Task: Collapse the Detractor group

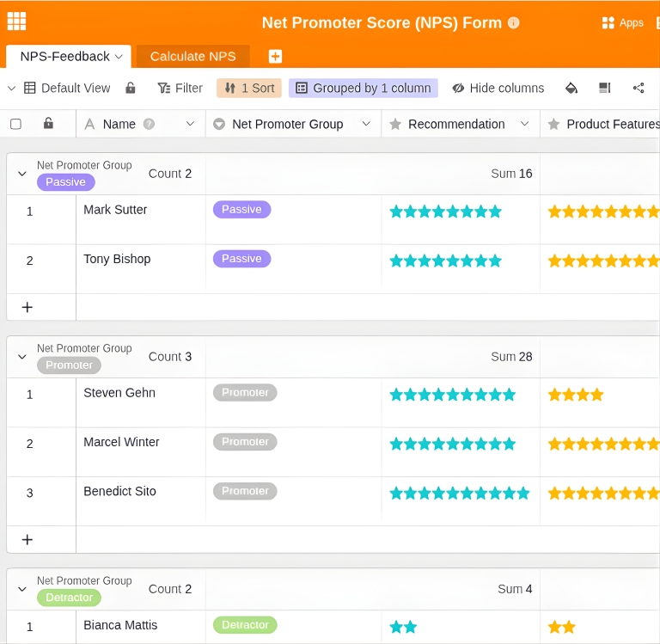Action: tap(22, 589)
